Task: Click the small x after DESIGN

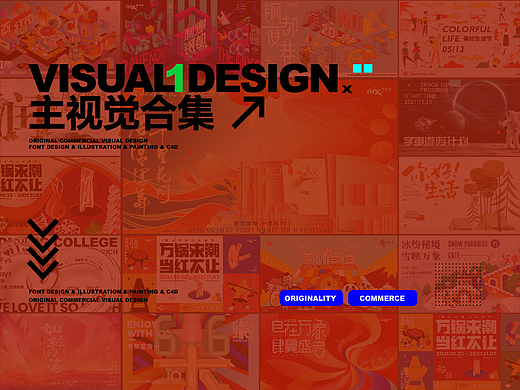Action: click(347, 89)
